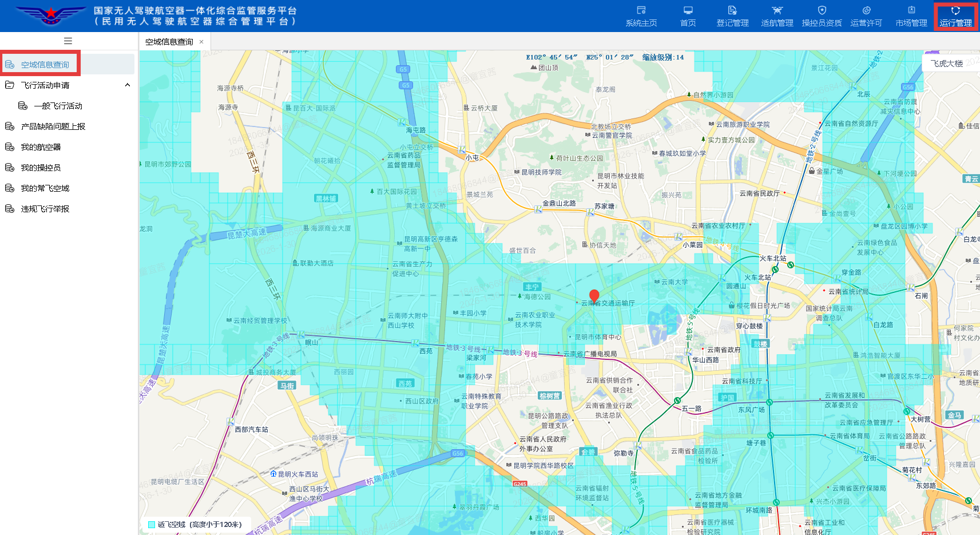This screenshot has height=535, width=980.
Task: Select the 适航管理 drone icon
Action: tap(777, 10)
